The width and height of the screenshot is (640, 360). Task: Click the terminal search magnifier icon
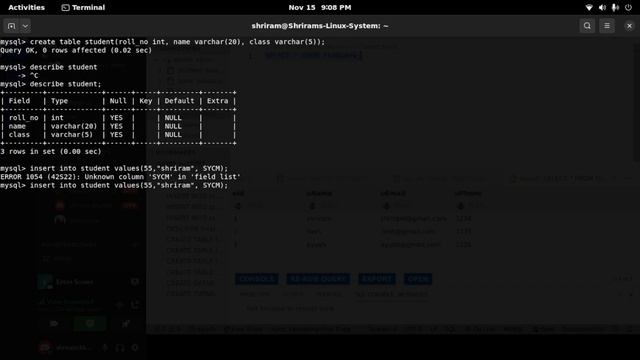pyautogui.click(x=587, y=26)
